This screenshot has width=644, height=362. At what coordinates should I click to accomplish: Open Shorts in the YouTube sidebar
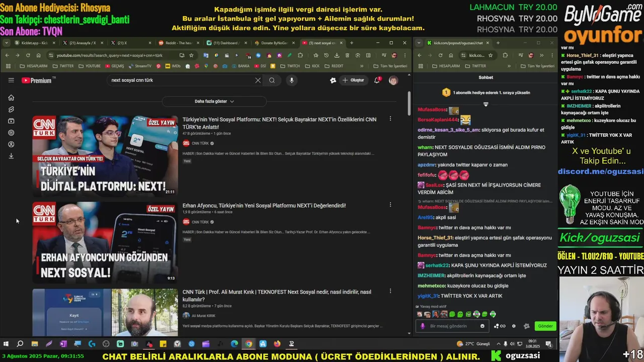tap(11, 109)
